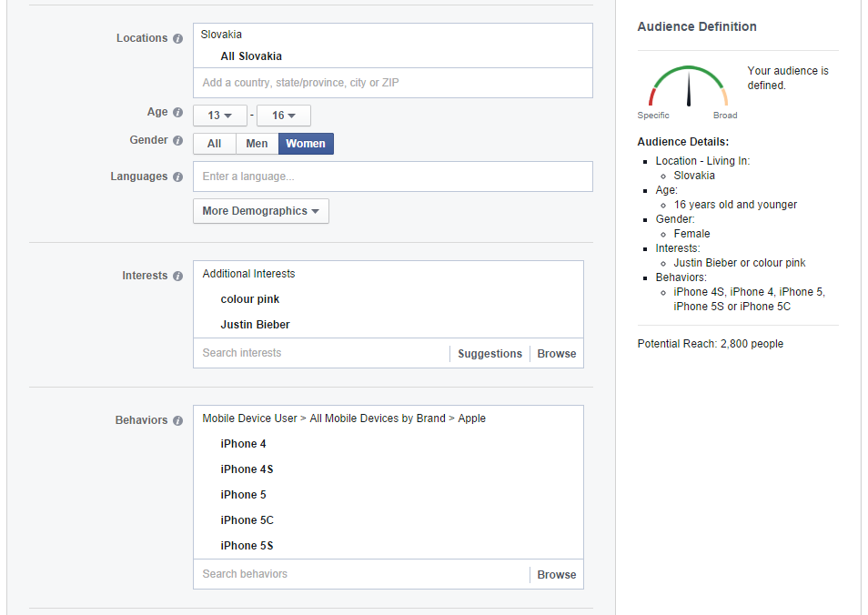Open the maximum age dropdown showing 16

click(x=284, y=116)
